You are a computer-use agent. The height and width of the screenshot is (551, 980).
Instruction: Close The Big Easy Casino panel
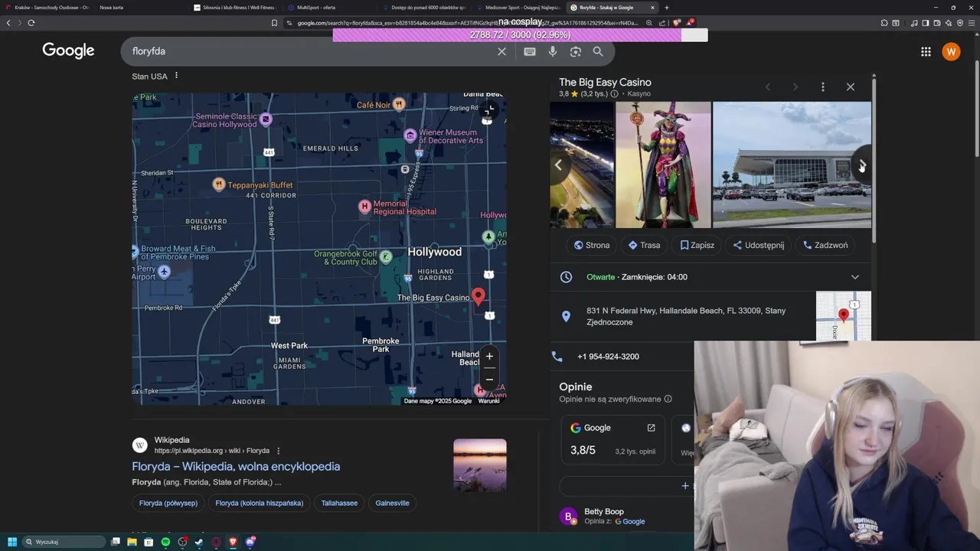point(850,86)
